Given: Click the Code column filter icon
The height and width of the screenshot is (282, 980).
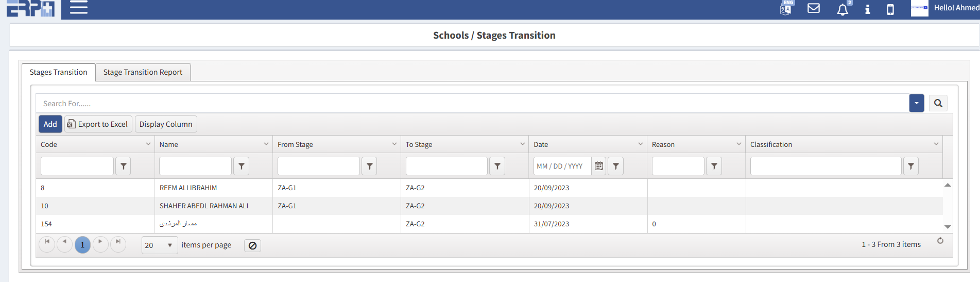Looking at the screenshot, I should tap(123, 166).
